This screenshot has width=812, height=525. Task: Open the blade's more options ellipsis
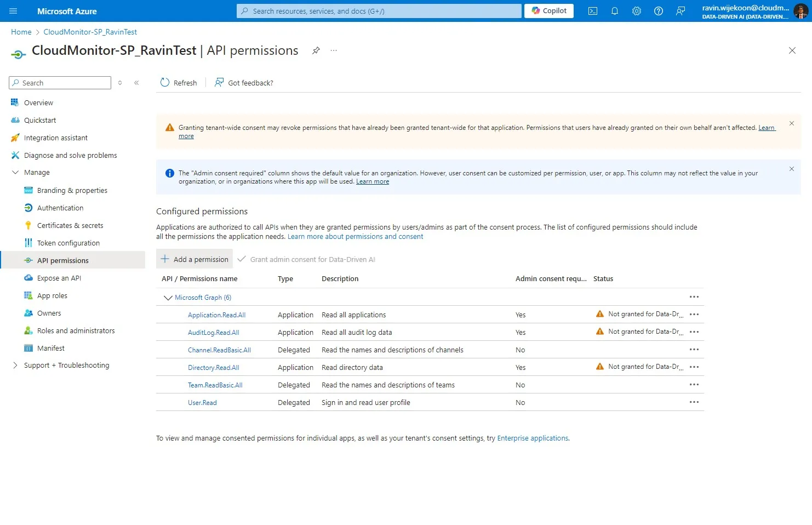334,50
